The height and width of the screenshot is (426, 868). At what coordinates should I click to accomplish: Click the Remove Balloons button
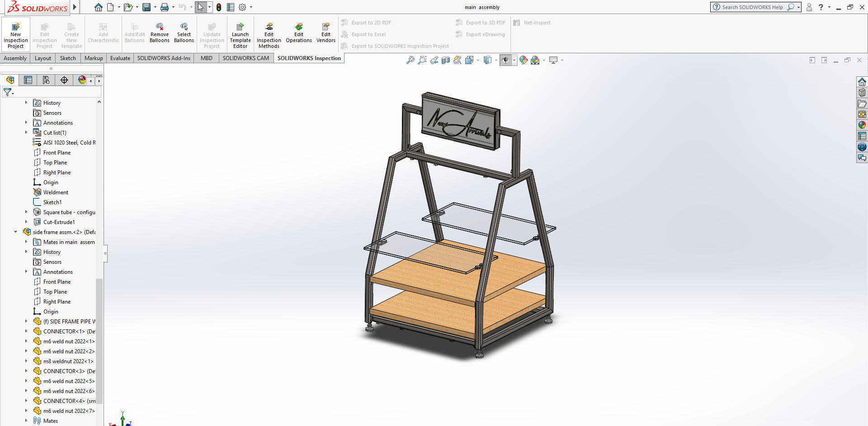(x=160, y=33)
